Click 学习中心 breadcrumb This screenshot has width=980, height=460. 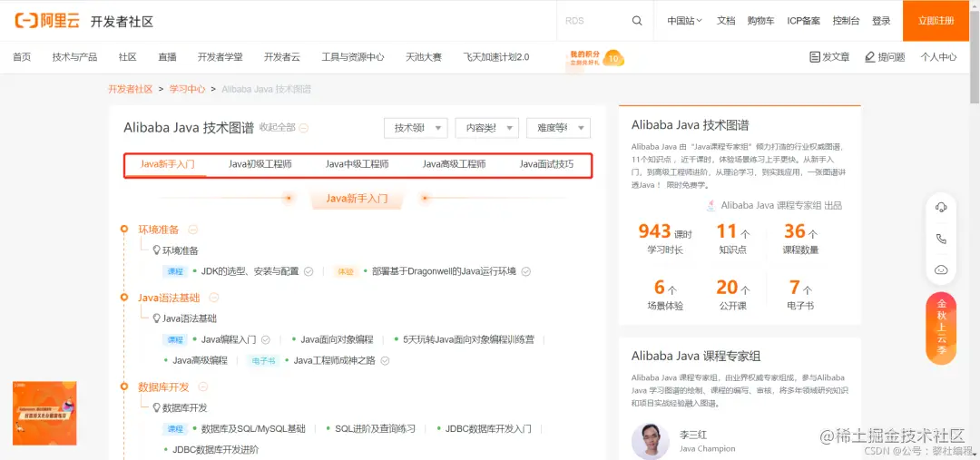188,89
